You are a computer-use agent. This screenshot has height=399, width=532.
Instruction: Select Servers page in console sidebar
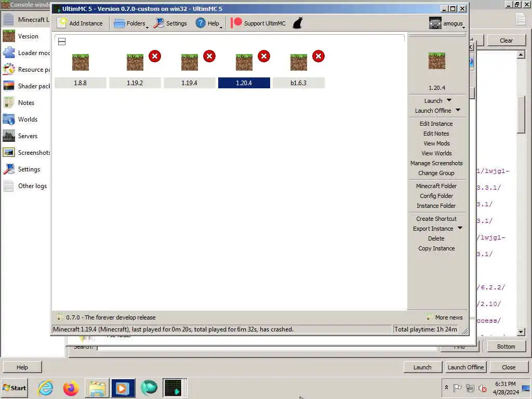[25, 136]
